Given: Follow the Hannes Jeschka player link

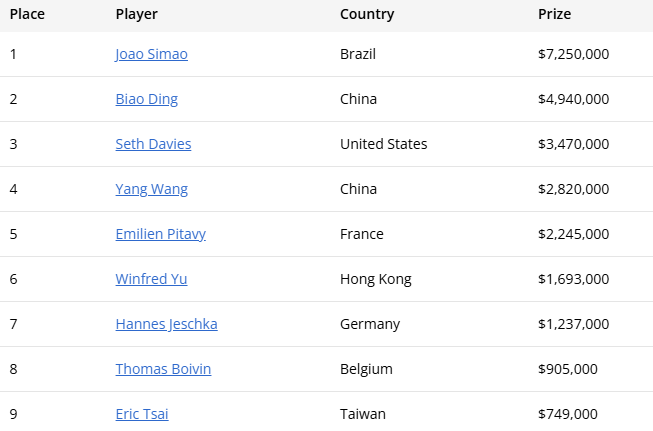Looking at the screenshot, I should coord(167,324).
